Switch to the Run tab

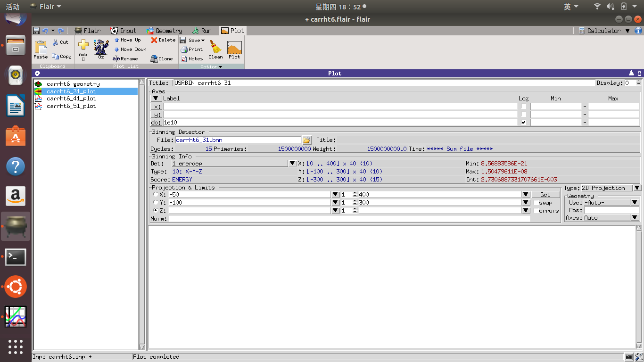(x=202, y=31)
